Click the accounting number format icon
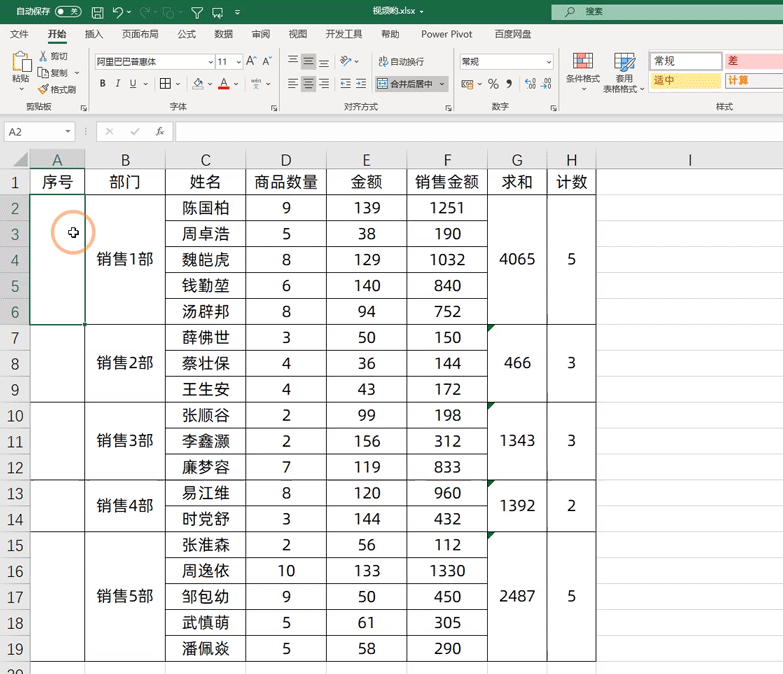The width and height of the screenshot is (783, 674). (467, 84)
